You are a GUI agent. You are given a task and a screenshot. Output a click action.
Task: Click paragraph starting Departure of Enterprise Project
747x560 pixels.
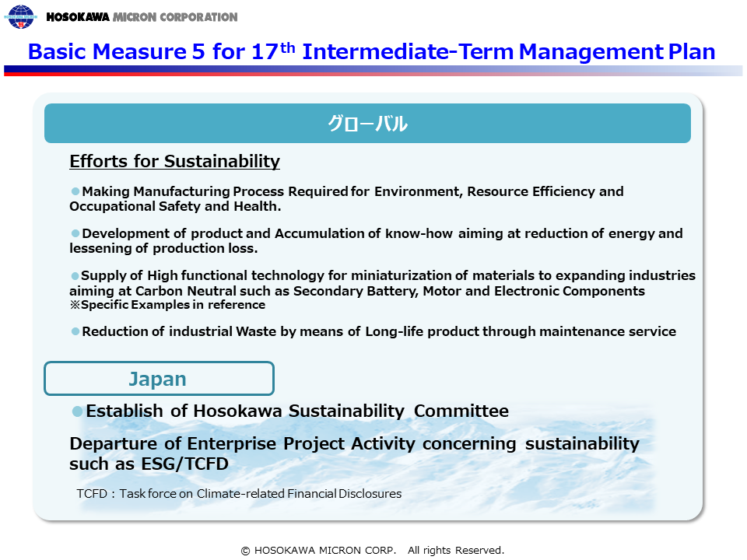pos(355,453)
